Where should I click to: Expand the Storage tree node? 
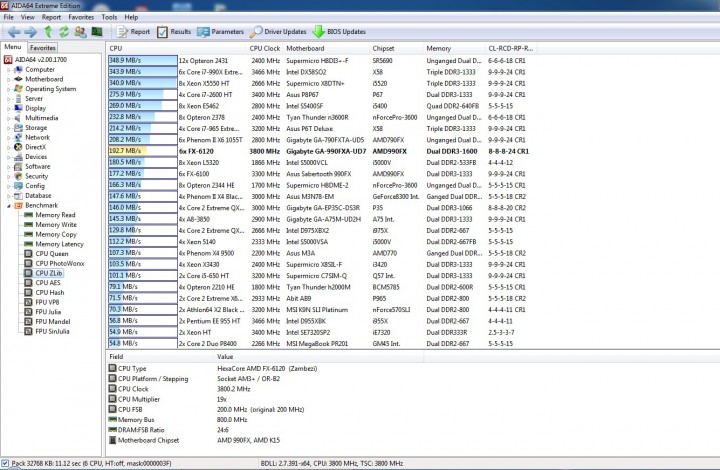(x=9, y=128)
